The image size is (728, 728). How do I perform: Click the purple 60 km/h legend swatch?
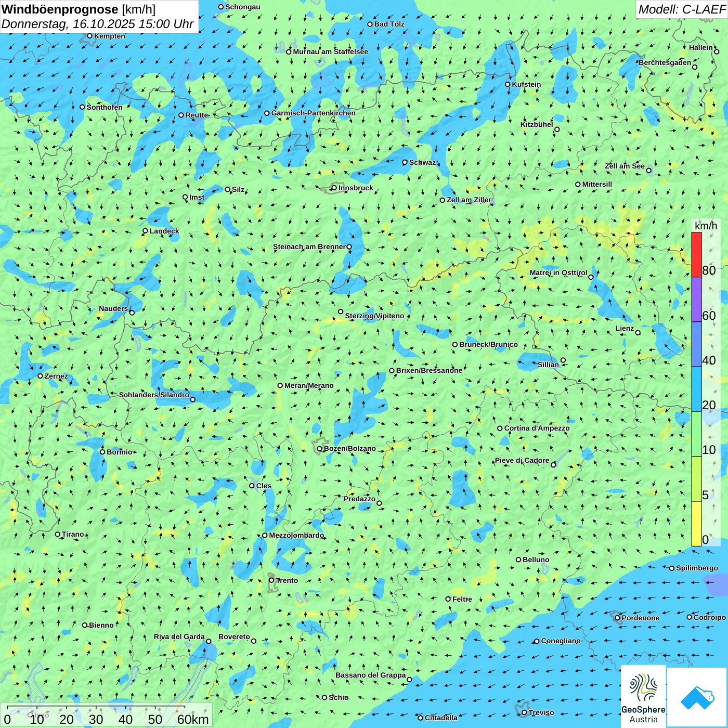(696, 300)
